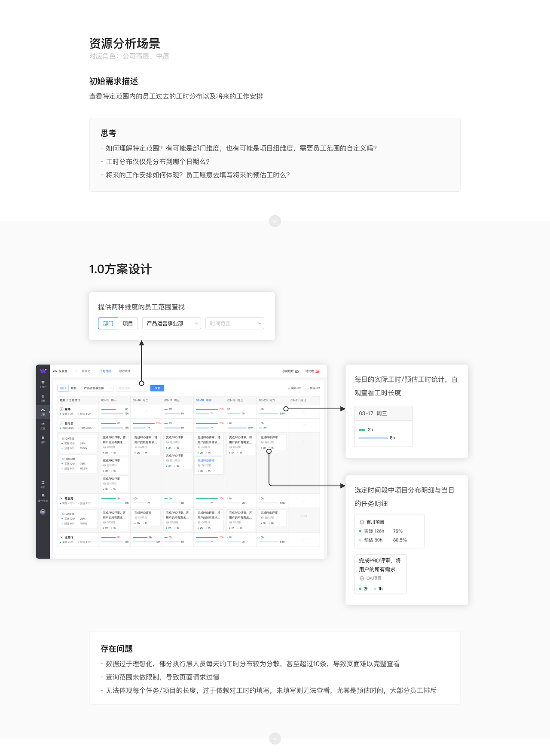Click the 1.0方案设计 heading

[x=120, y=269]
